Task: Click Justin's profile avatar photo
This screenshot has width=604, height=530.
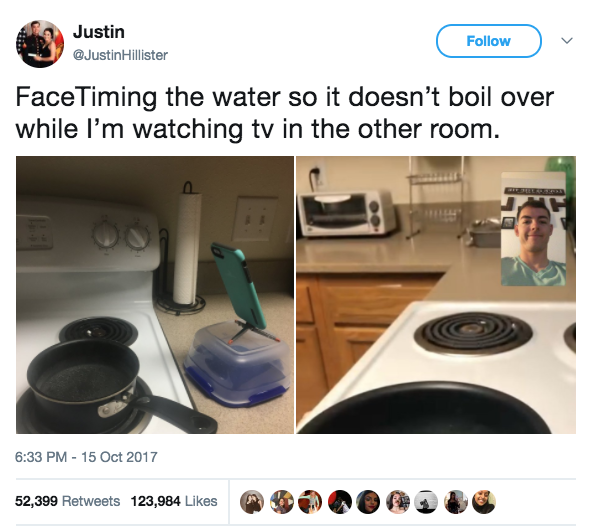Action: (40, 44)
